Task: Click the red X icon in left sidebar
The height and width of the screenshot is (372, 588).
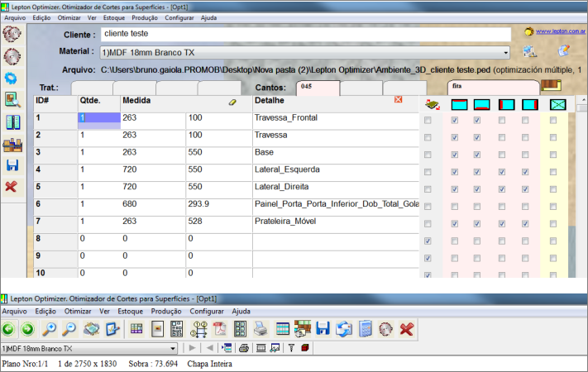Action: 11,186
